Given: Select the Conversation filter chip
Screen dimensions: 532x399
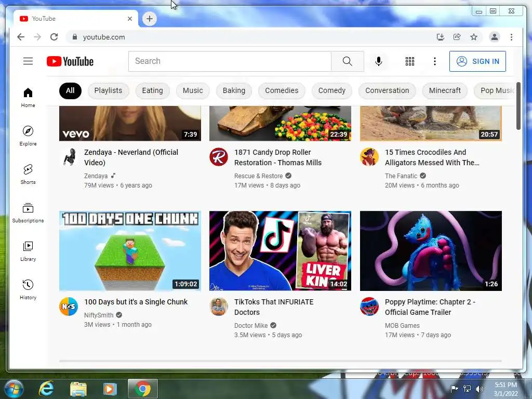Looking at the screenshot, I should (x=387, y=90).
